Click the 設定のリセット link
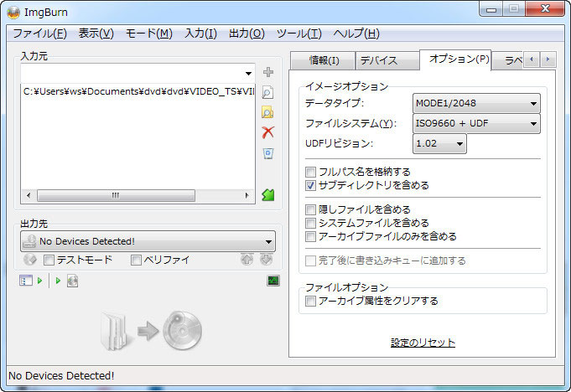The height and width of the screenshot is (392, 571). 423,343
